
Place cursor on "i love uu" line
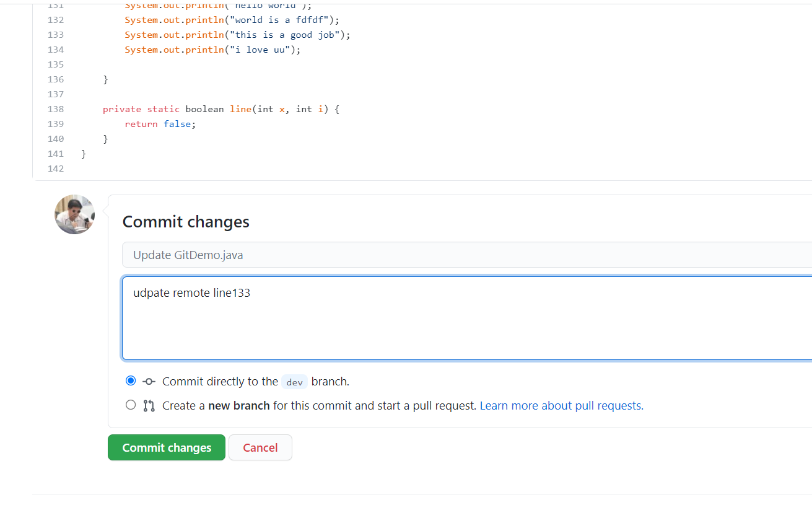coord(212,50)
